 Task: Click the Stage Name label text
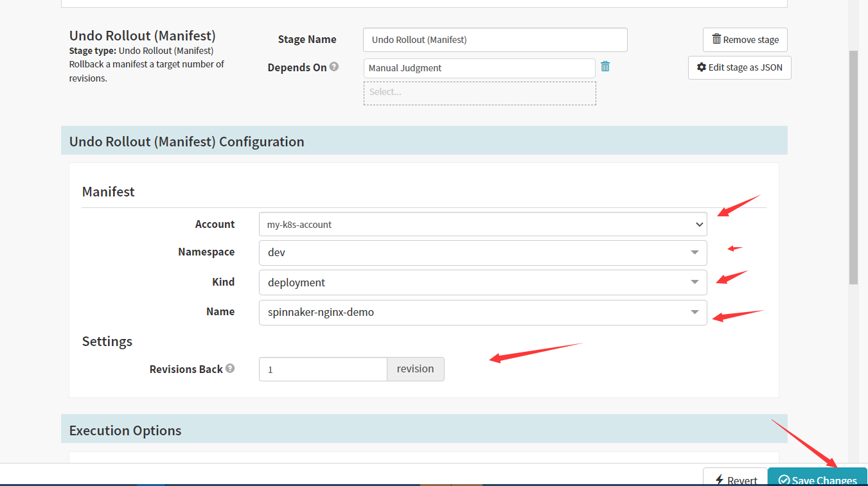pos(307,39)
